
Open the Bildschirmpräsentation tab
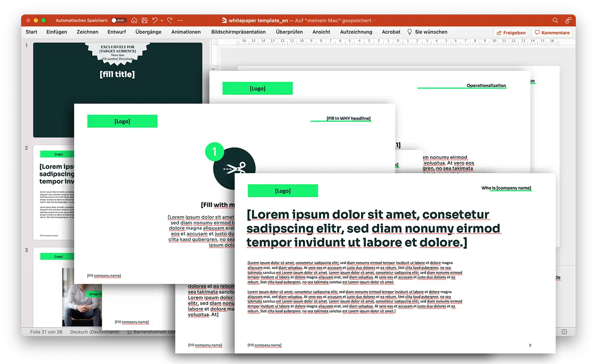(238, 32)
